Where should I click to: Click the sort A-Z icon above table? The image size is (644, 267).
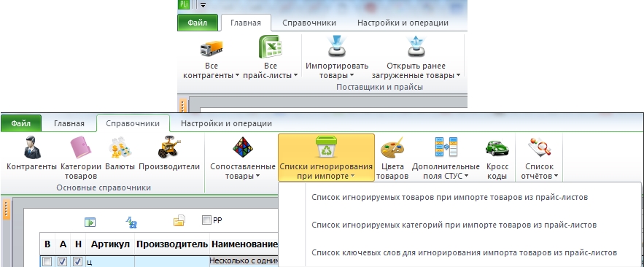(x=131, y=222)
